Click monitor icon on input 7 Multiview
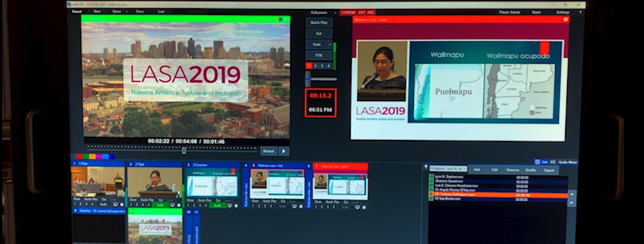 click(357, 207)
